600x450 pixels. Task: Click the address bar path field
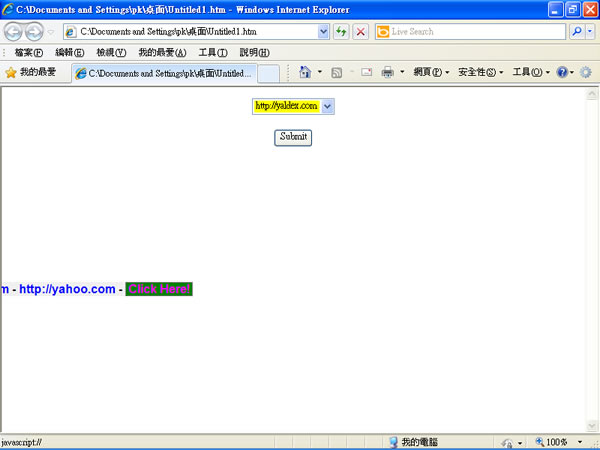pos(191,32)
